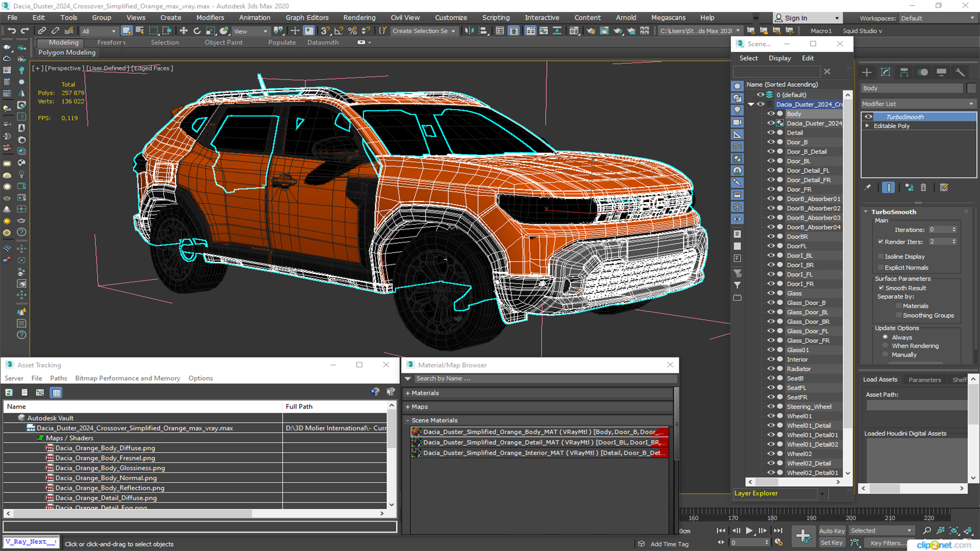Click the Sign In button
Image resolution: width=980 pixels, height=551 pixels.
tap(807, 18)
